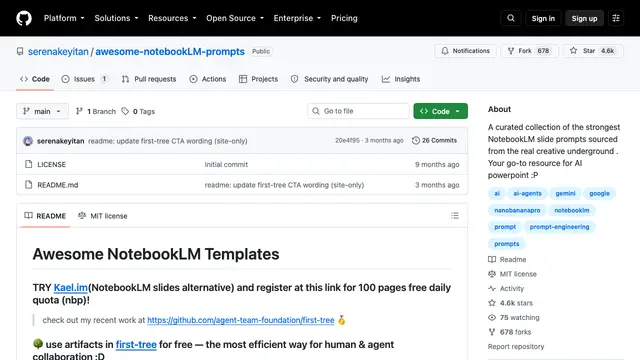
Task: Click the Sign in button
Action: 543,18
